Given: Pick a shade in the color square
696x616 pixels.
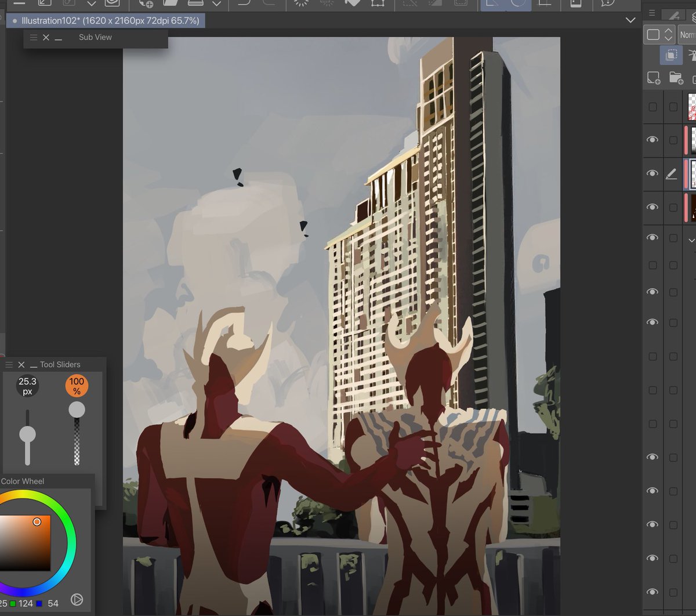Looking at the screenshot, I should tap(24, 543).
